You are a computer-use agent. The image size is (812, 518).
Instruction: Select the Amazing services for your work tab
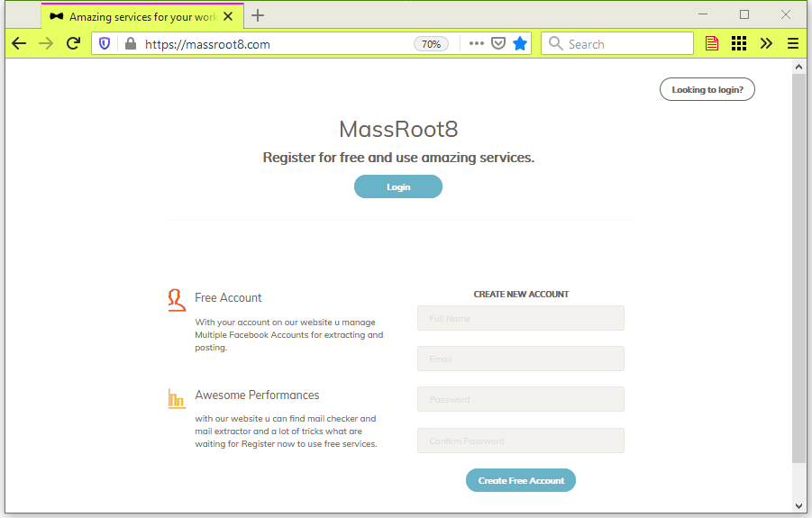[x=142, y=16]
